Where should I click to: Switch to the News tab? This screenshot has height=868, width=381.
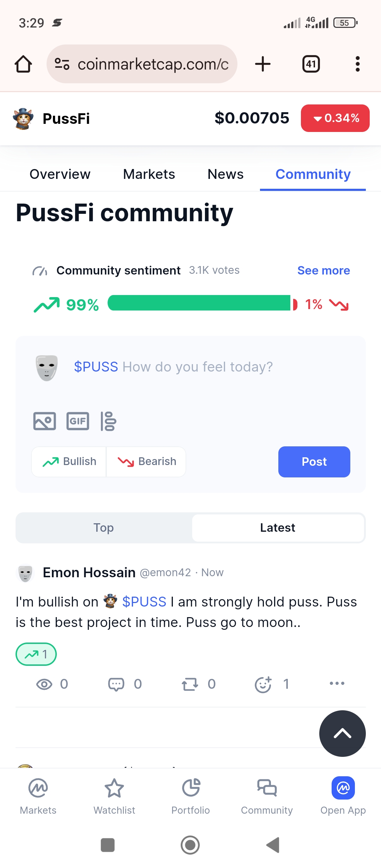coord(225,174)
